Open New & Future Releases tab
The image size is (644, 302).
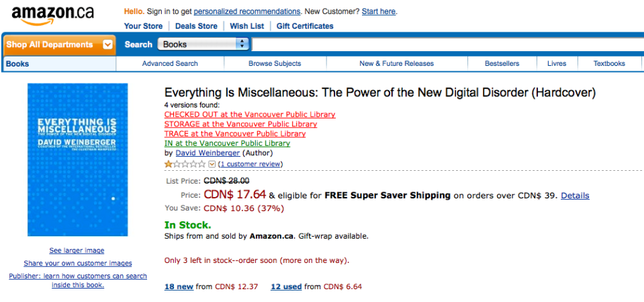coord(396,64)
